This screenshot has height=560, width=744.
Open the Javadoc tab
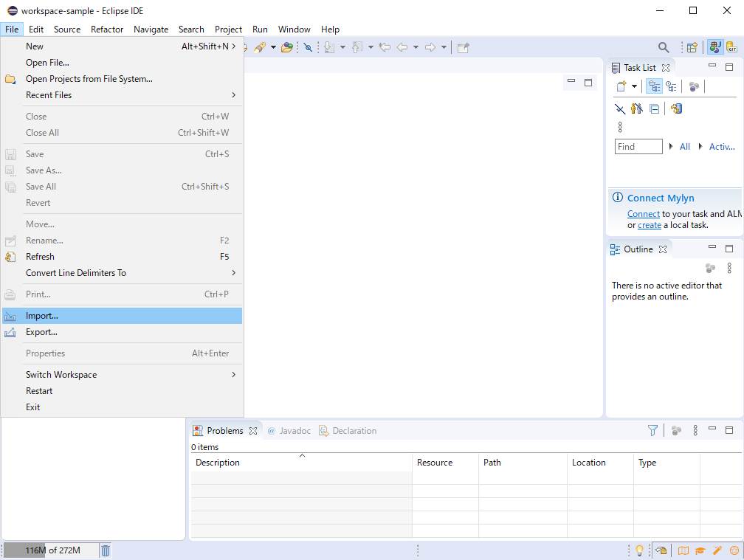[x=294, y=431]
